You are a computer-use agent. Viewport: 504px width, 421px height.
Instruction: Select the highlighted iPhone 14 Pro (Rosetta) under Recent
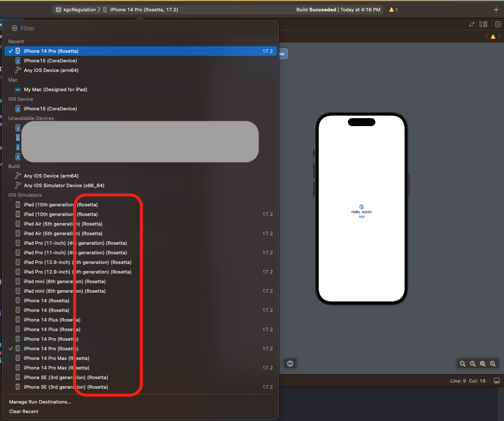tap(140, 51)
